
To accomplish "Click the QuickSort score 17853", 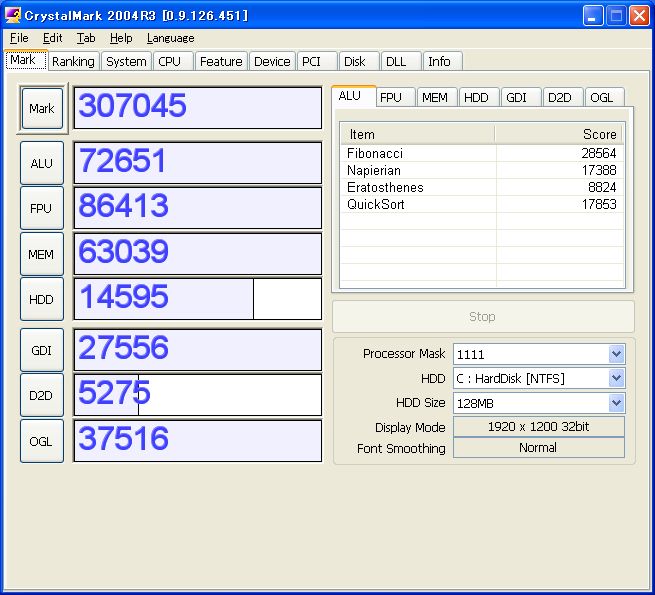I will 599,204.
